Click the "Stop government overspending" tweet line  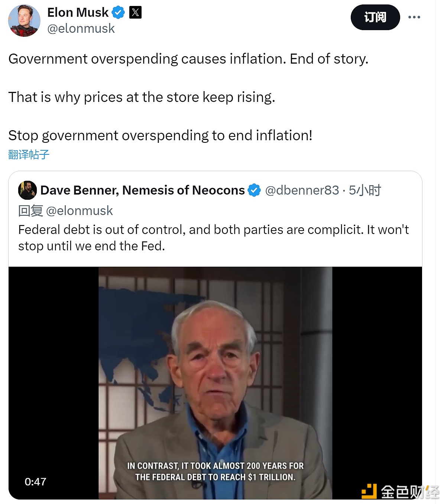[x=160, y=135]
